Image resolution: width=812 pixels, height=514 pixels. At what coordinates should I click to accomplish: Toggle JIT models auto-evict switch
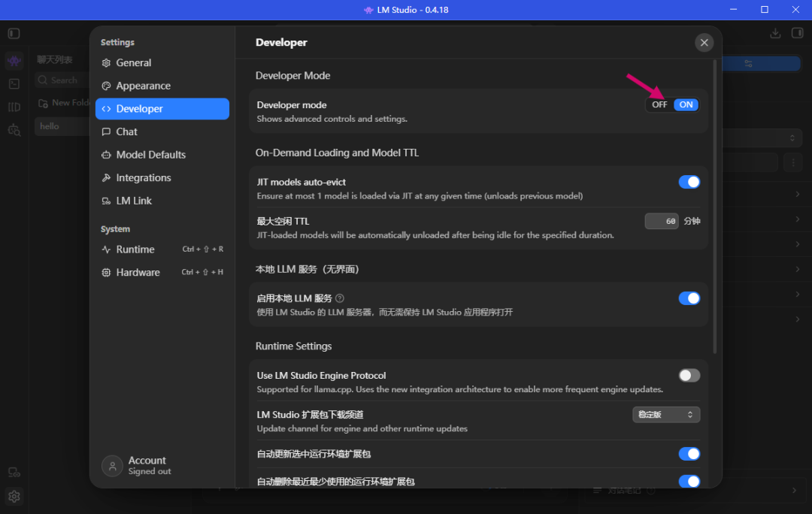pos(689,182)
